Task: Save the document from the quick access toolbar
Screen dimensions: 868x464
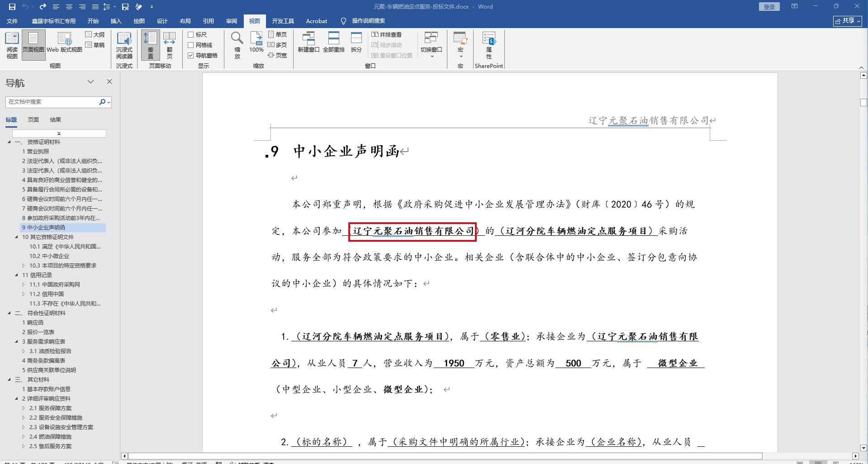Action: 12,7
